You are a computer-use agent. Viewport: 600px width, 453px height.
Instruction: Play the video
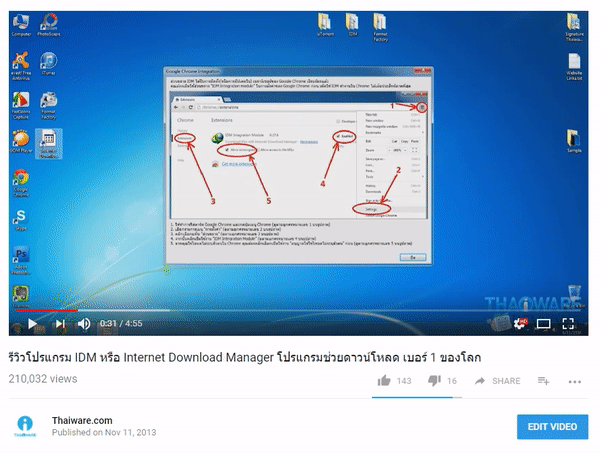[x=32, y=324]
